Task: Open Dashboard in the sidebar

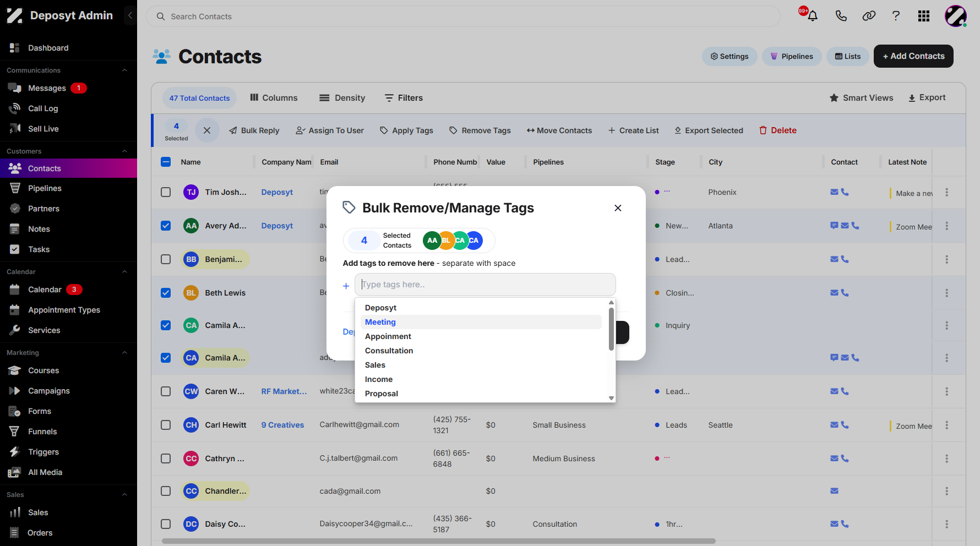Action: 68,48
